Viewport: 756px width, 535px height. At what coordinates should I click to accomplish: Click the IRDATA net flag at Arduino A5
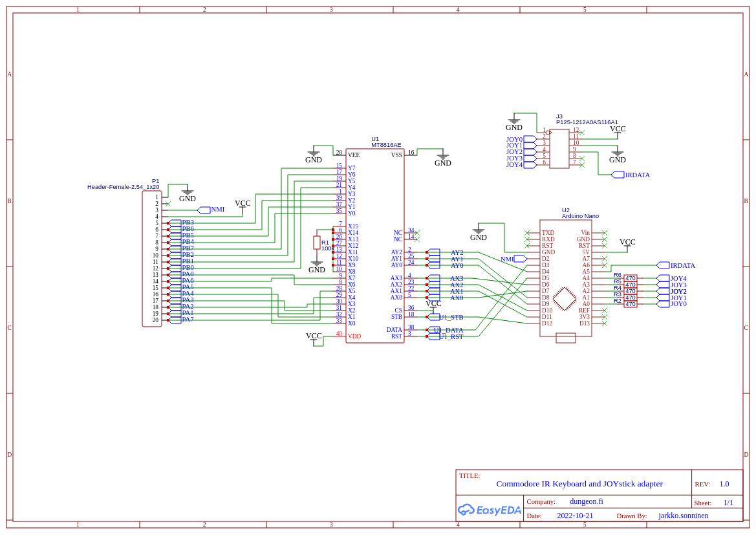[676, 265]
